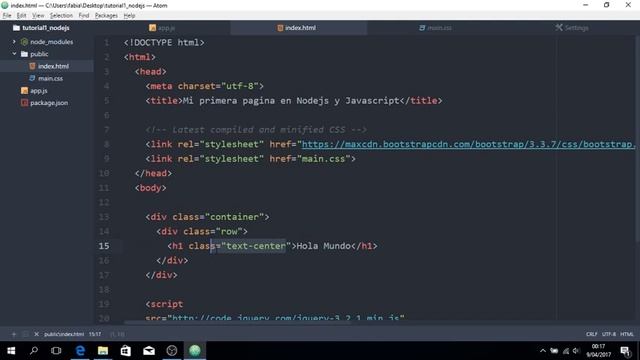Change the HTML grammar selector
The image size is (640, 360).
click(627, 334)
